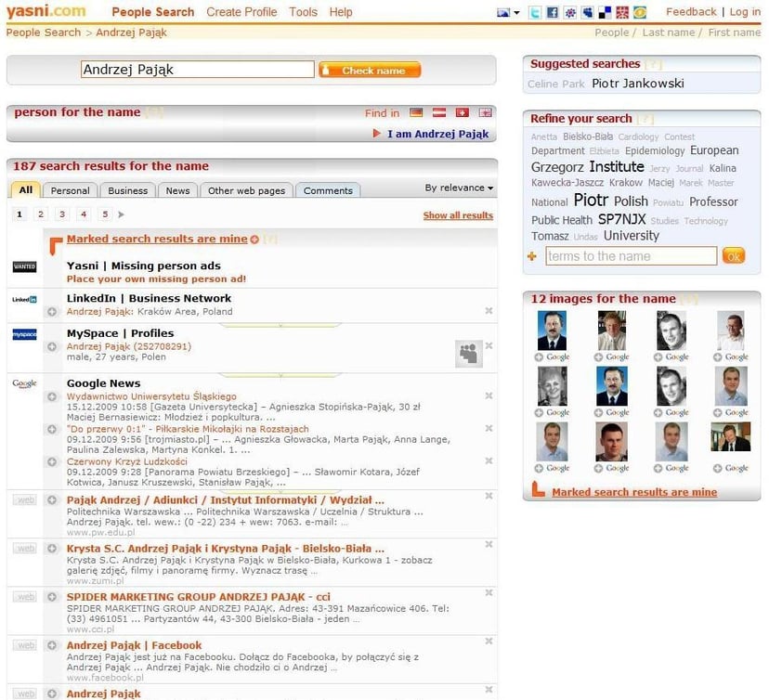Share page on Twitter icon
769x700 pixels.
click(x=535, y=13)
